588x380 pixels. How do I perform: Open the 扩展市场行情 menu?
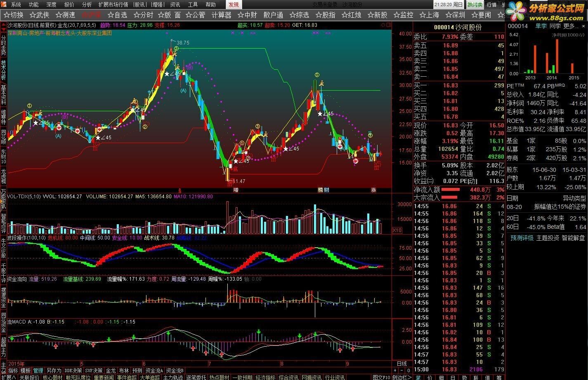(113, 5)
